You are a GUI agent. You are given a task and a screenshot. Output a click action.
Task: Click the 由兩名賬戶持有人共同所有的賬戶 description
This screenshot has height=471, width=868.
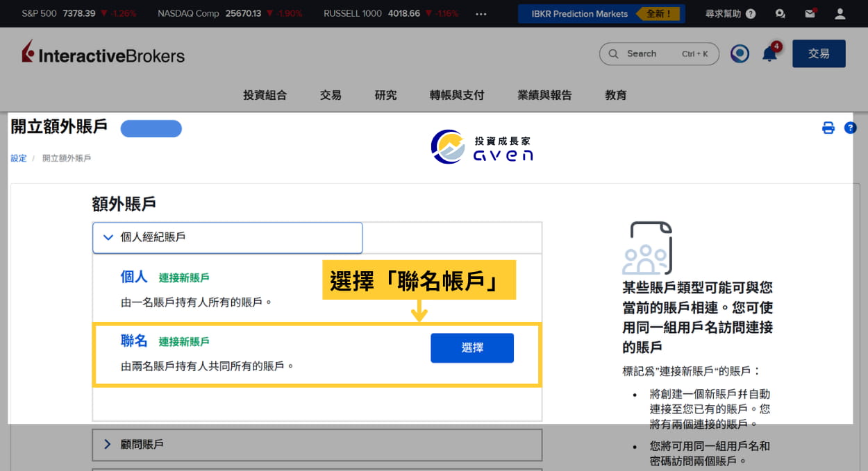(x=208, y=366)
